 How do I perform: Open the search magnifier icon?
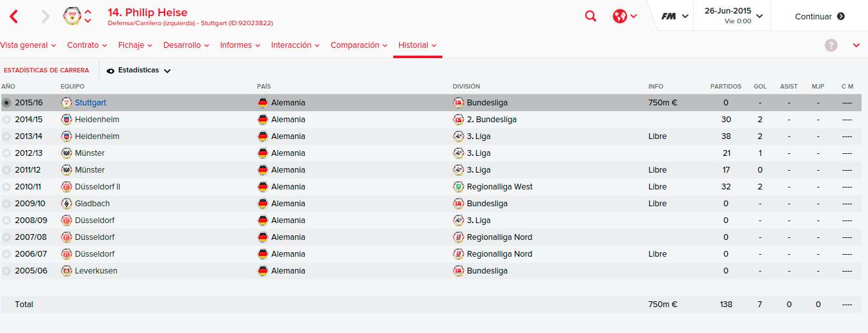click(590, 16)
